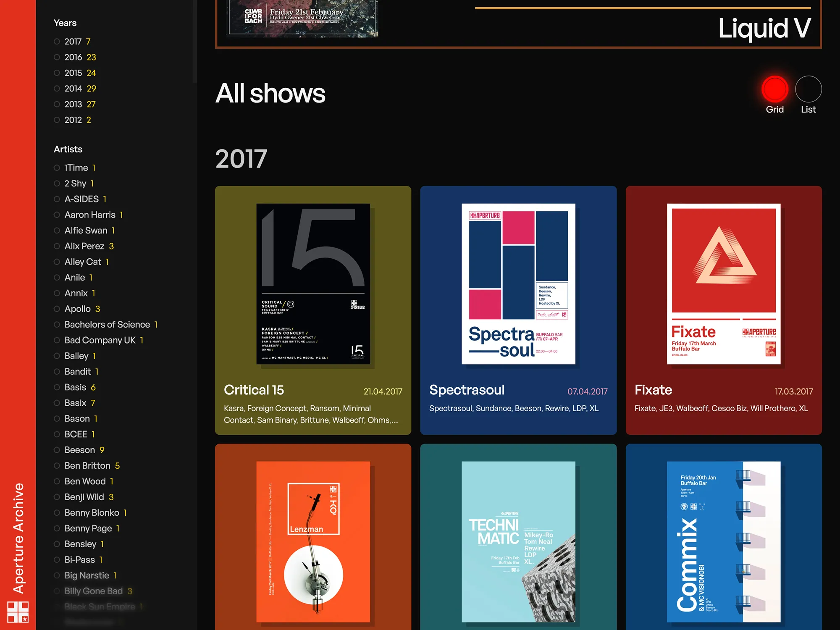Select artist Basis filter

pyautogui.click(x=75, y=387)
